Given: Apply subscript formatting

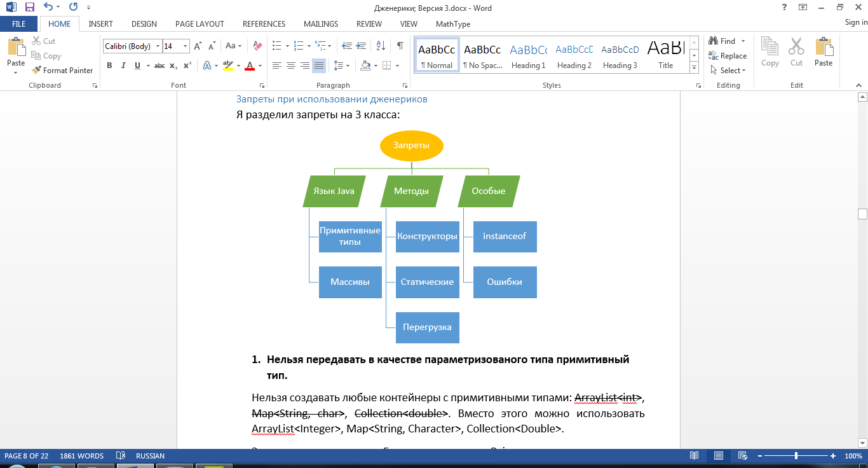Looking at the screenshot, I should [x=173, y=65].
